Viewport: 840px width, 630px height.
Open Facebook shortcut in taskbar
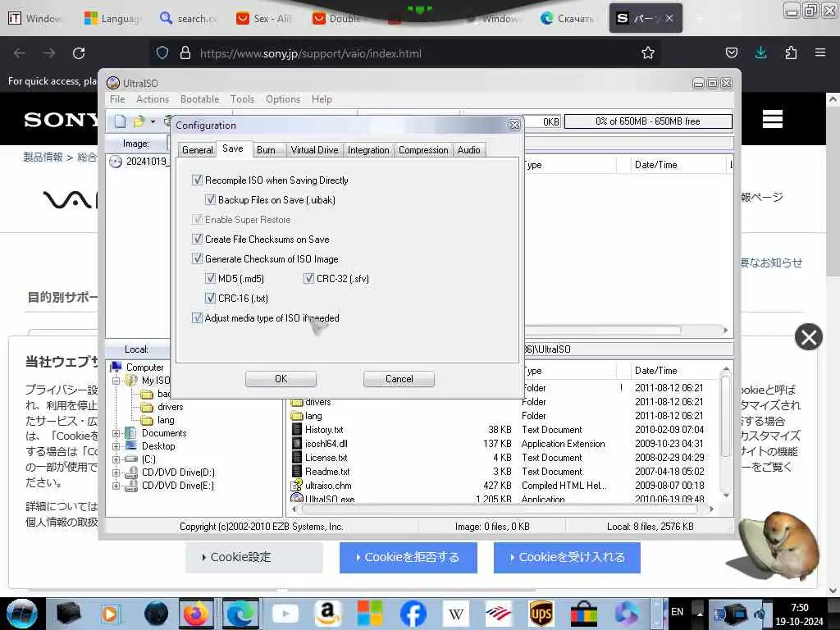point(413,614)
